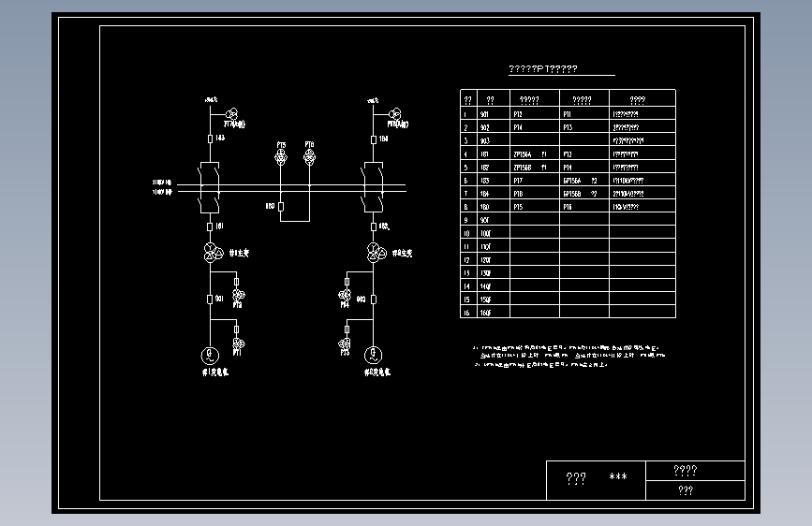
Task: Click row number 10 in the table
Action: click(x=466, y=233)
